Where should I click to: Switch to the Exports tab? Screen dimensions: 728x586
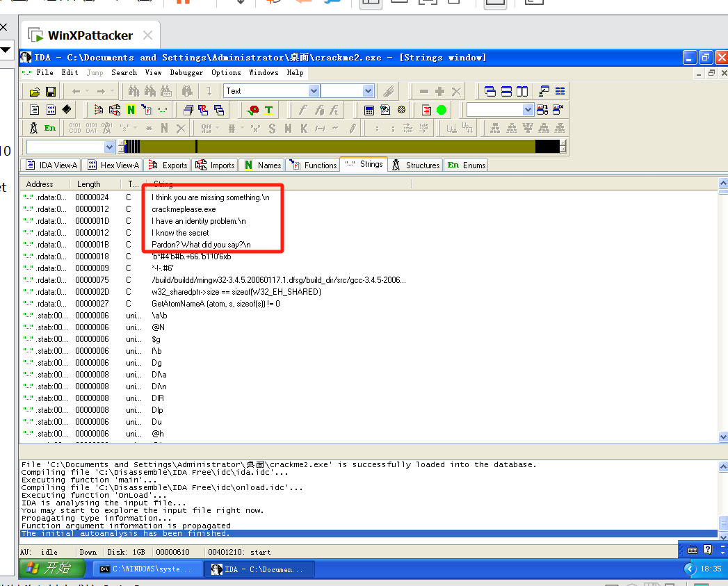(x=167, y=165)
